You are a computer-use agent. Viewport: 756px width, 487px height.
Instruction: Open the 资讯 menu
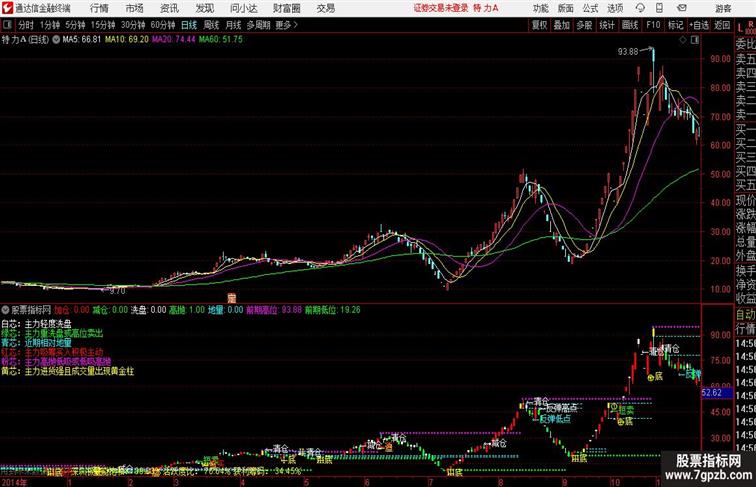tap(169, 8)
